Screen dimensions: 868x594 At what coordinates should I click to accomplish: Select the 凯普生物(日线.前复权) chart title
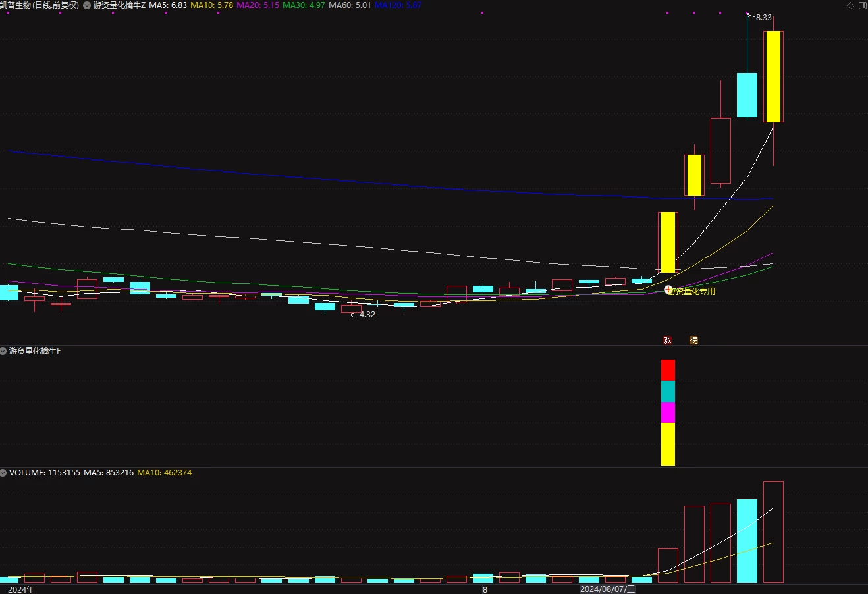40,5
